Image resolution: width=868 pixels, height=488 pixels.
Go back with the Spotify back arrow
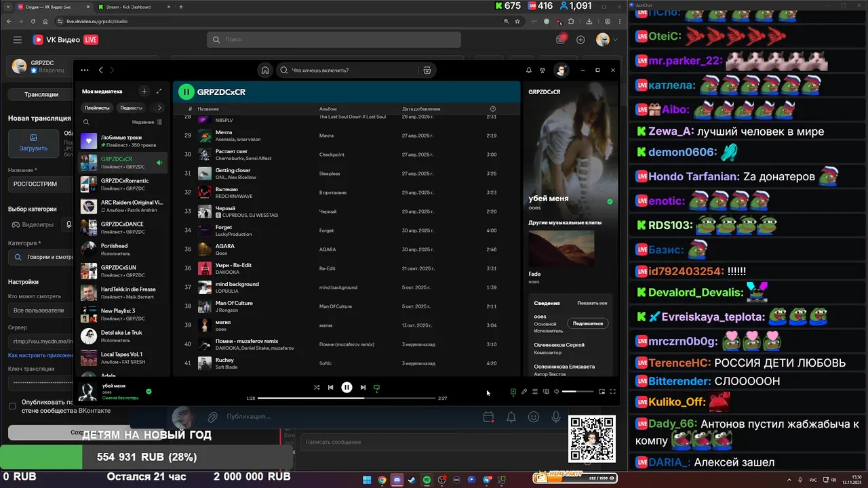pos(101,70)
